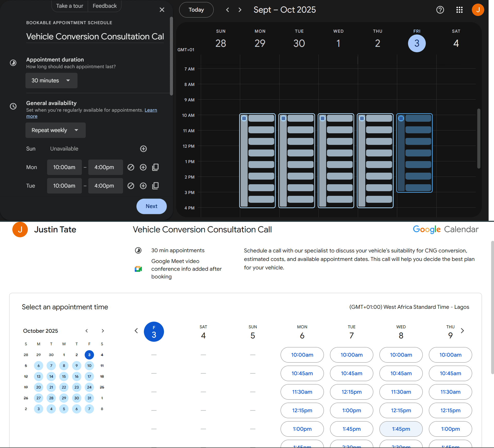This screenshot has height=448, width=494.
Task: Click the schedule panel scrollbar
Action: pos(171,56)
